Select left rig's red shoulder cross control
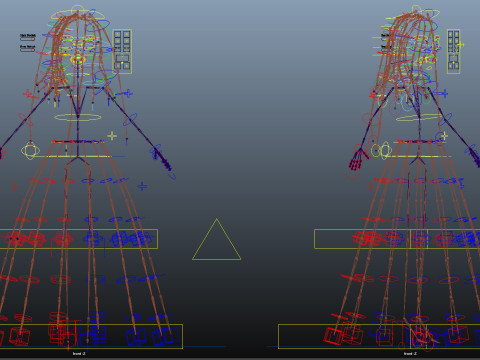 click(28, 94)
